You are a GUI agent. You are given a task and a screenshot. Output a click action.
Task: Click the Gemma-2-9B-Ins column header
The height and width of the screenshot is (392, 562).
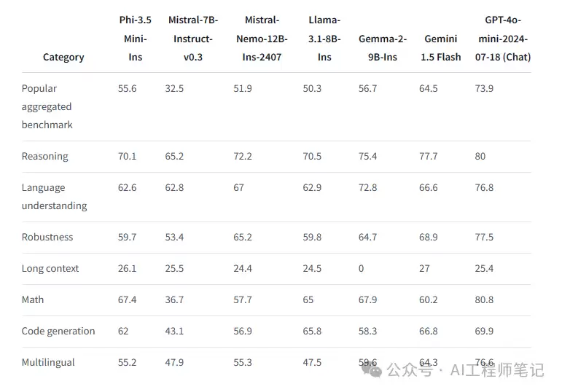(383, 47)
